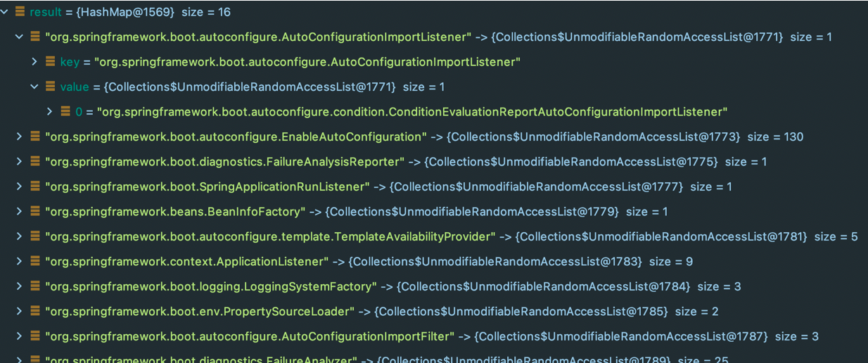The width and height of the screenshot is (868, 363).
Task: Expand the list element 0 node
Action: [49, 111]
